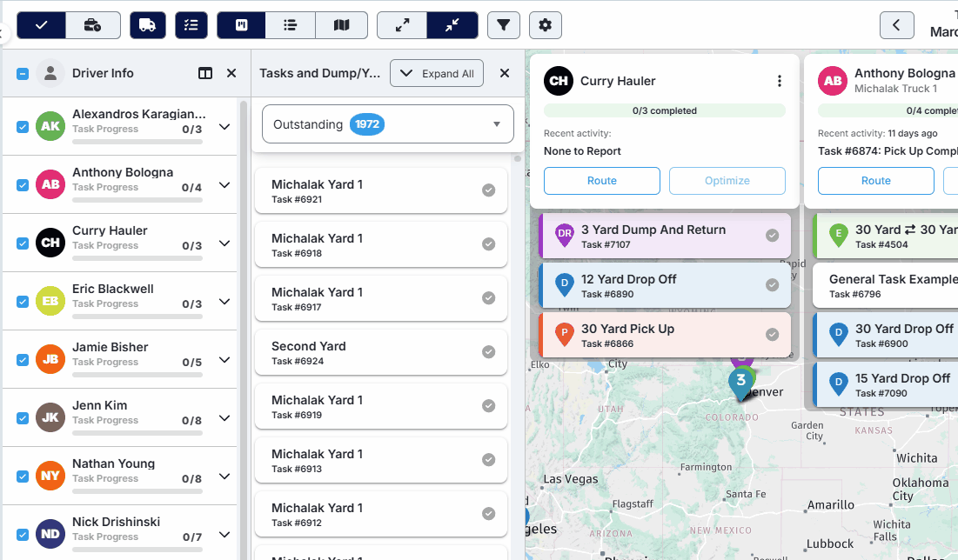Click the collapse arrows icon
The height and width of the screenshot is (560, 958).
(452, 25)
